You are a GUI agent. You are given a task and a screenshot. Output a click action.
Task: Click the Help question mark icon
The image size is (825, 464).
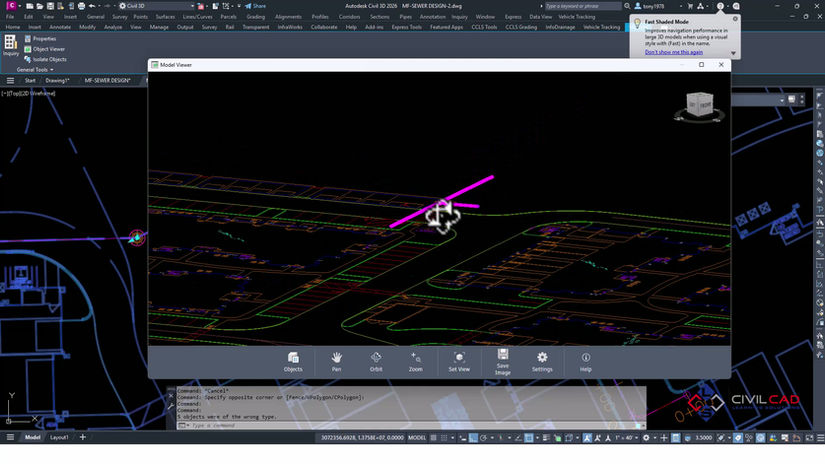[x=720, y=6]
